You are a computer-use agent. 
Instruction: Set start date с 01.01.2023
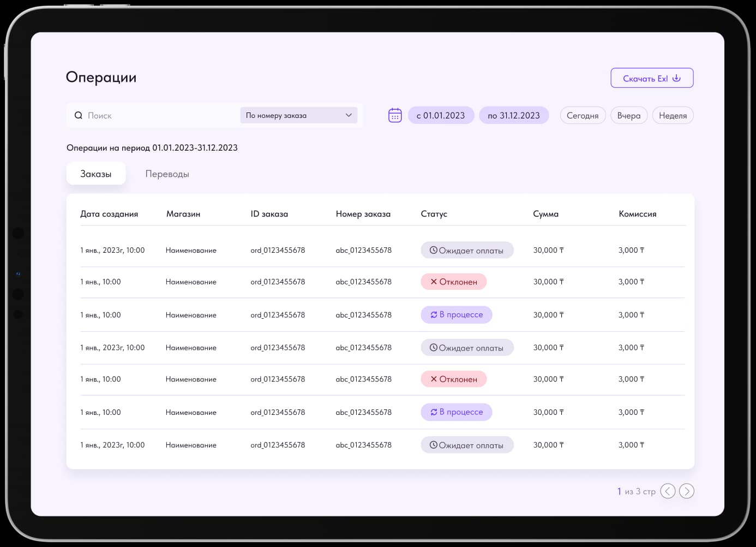coord(441,115)
